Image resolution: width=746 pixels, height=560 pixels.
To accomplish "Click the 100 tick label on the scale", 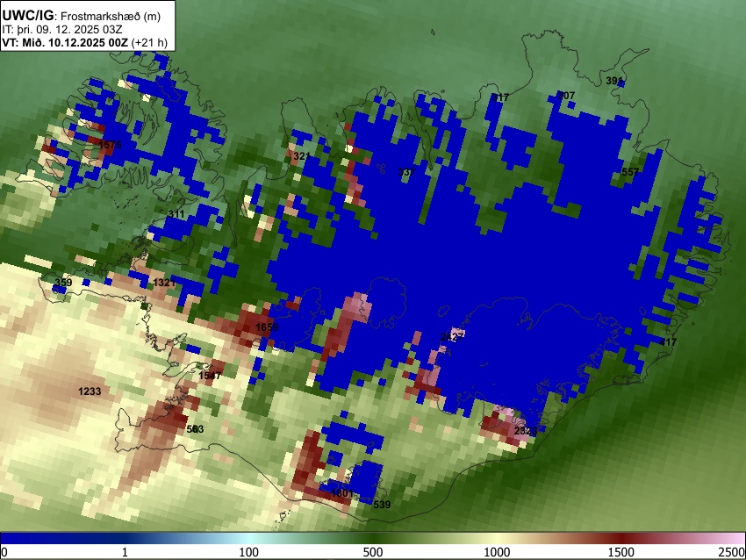I will click(x=248, y=552).
